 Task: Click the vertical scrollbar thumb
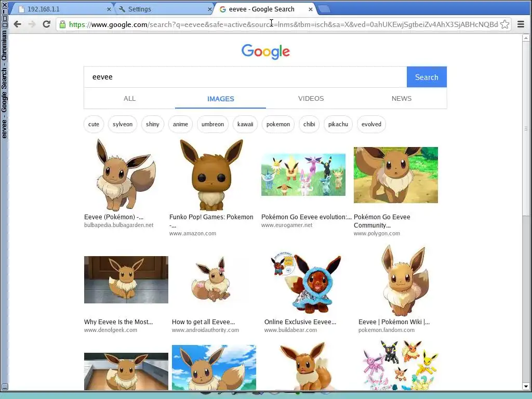(526, 128)
